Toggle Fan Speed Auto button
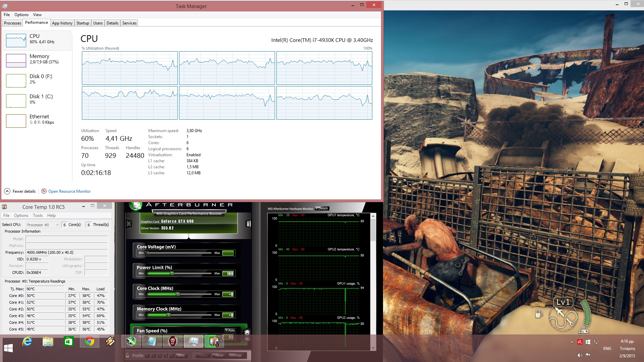Image resolution: width=644 pixels, height=362 pixels. pos(230,330)
